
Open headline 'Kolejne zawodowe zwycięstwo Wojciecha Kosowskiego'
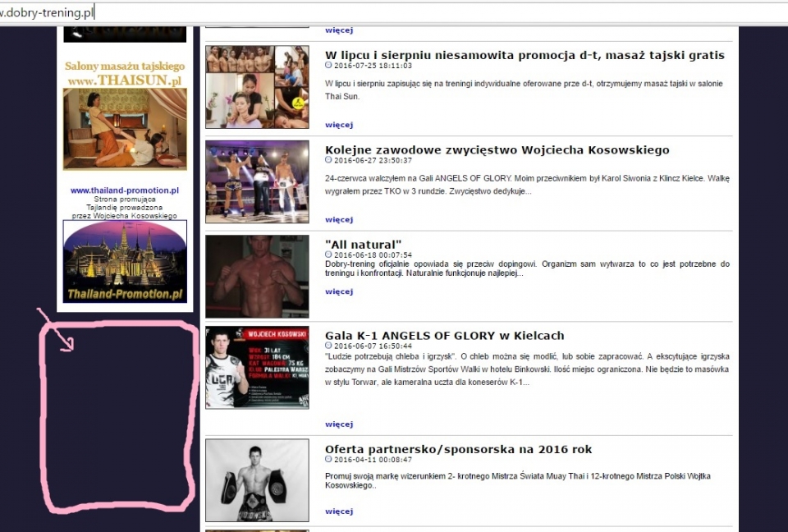tap(497, 149)
